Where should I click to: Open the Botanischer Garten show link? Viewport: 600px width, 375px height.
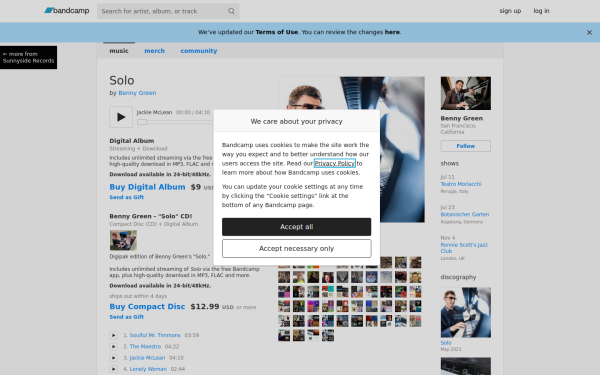[x=465, y=214]
